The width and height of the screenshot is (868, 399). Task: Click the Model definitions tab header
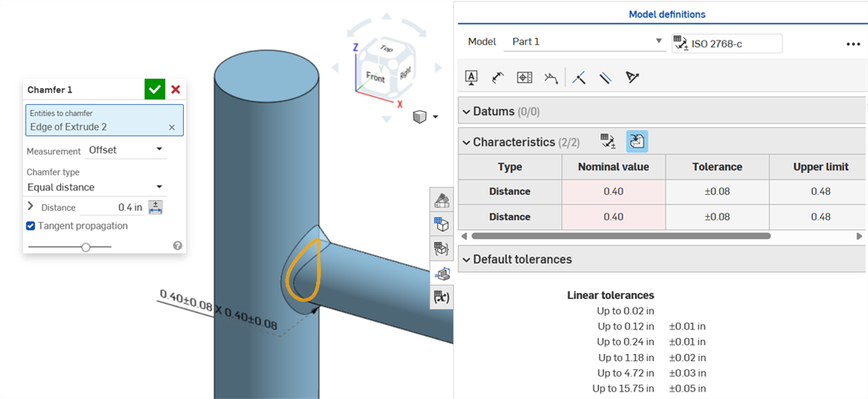666,14
